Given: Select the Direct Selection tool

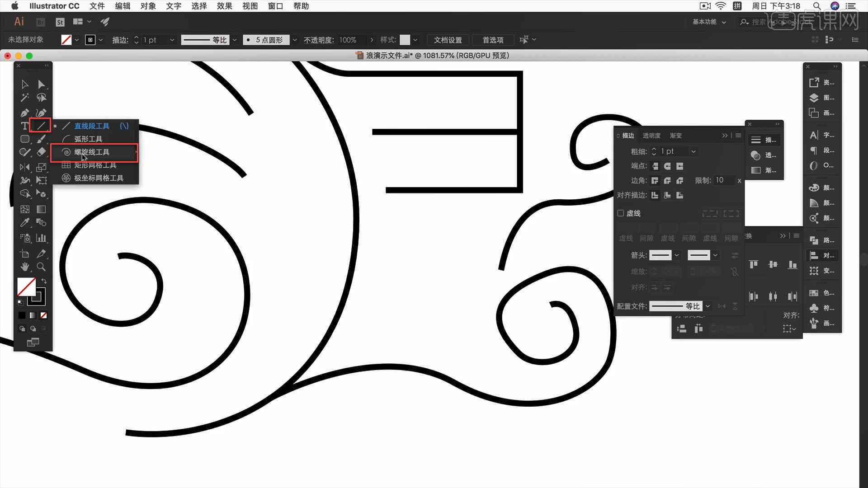Looking at the screenshot, I should point(41,84).
